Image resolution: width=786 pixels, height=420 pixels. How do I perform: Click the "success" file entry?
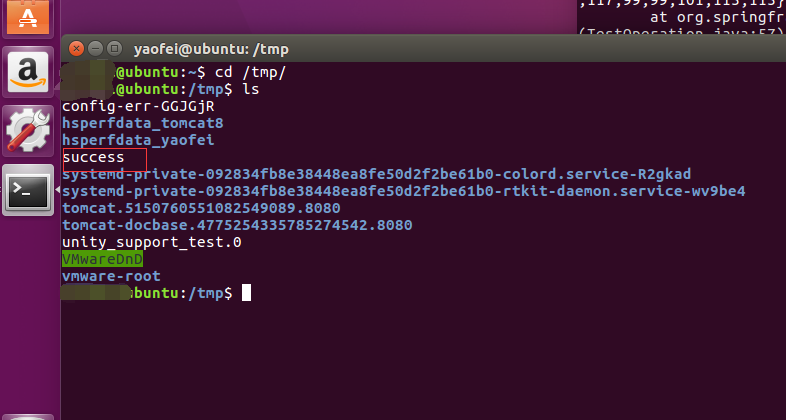(x=93, y=158)
